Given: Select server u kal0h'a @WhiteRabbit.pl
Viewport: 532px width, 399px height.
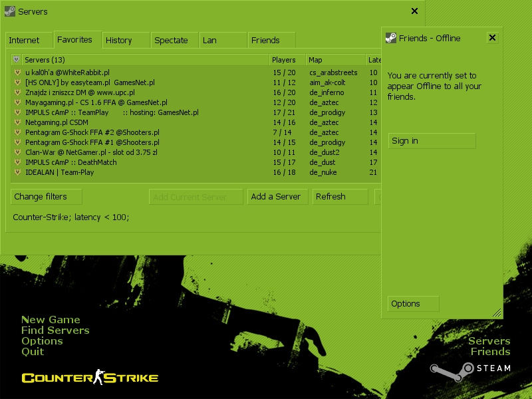Looking at the screenshot, I should coord(196,72).
